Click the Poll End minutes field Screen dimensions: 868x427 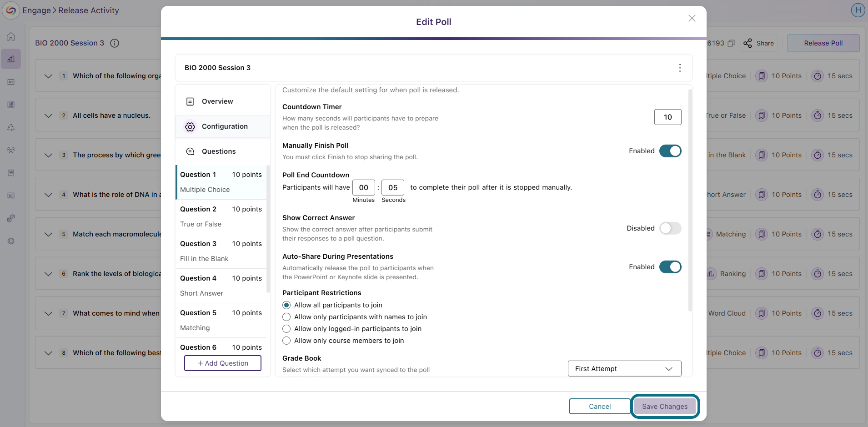pos(364,187)
